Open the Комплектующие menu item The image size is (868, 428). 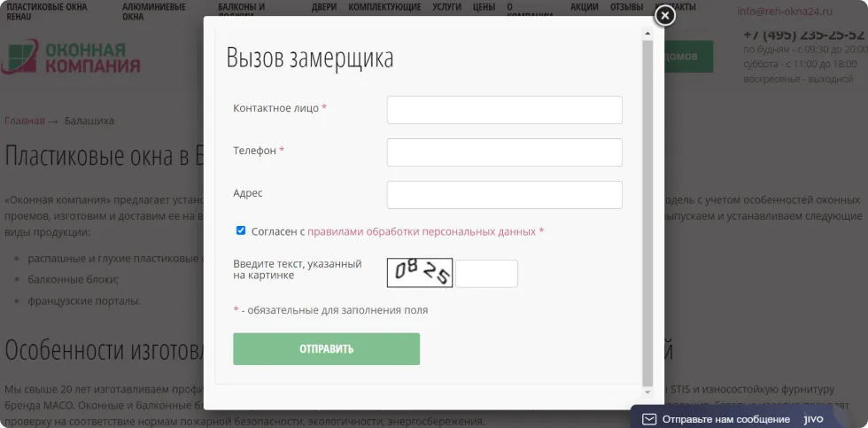click(x=384, y=6)
